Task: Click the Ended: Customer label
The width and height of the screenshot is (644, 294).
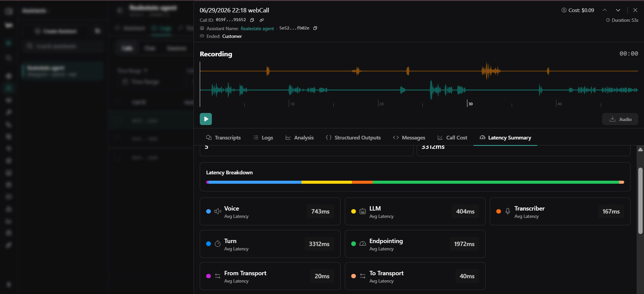Action: (x=221, y=36)
